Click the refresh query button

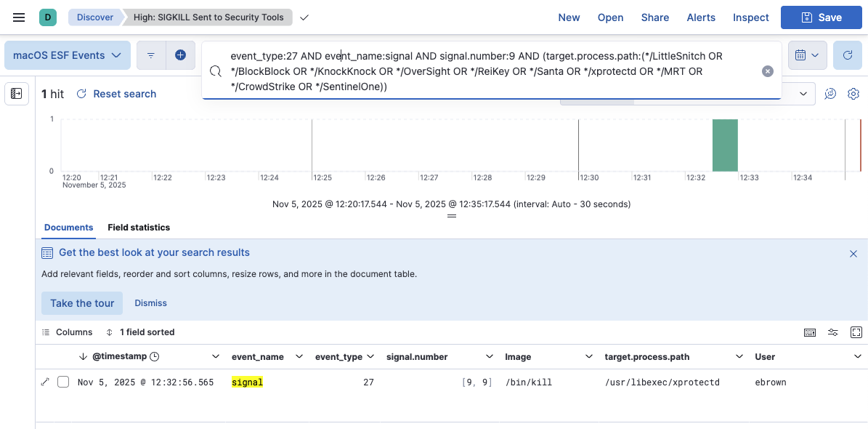click(x=847, y=55)
